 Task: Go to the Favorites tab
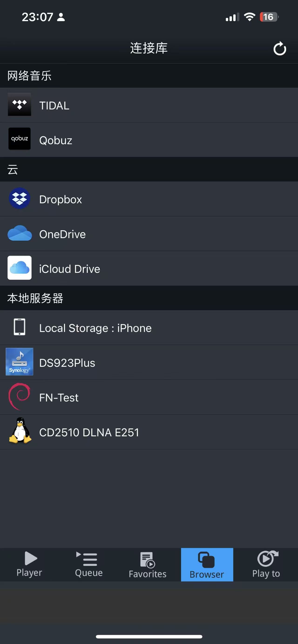click(148, 565)
